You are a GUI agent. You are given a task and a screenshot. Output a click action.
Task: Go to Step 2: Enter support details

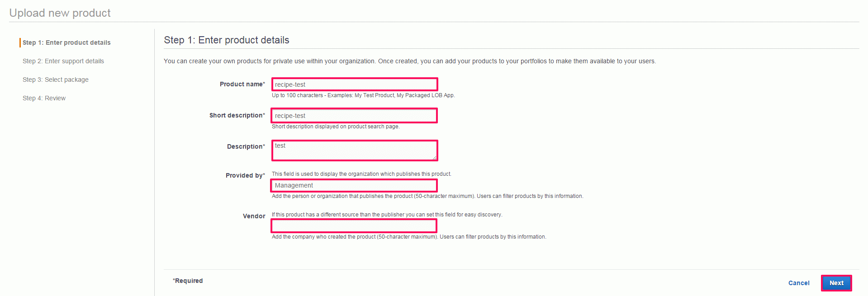[63, 61]
